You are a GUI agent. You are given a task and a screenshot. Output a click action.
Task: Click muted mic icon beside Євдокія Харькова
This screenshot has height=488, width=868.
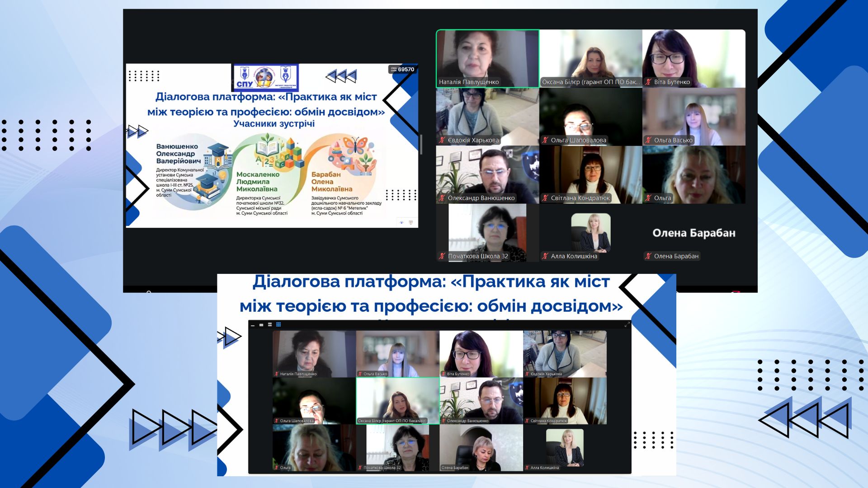pos(442,140)
